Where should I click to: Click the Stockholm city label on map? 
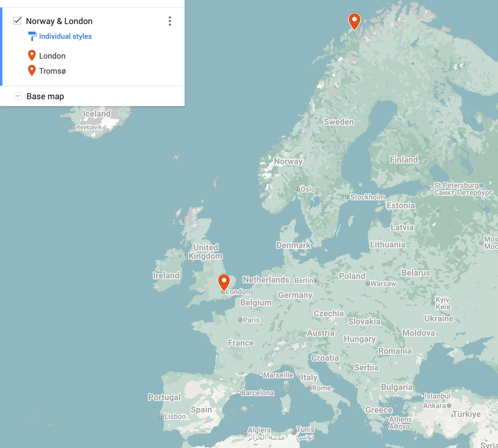click(367, 197)
